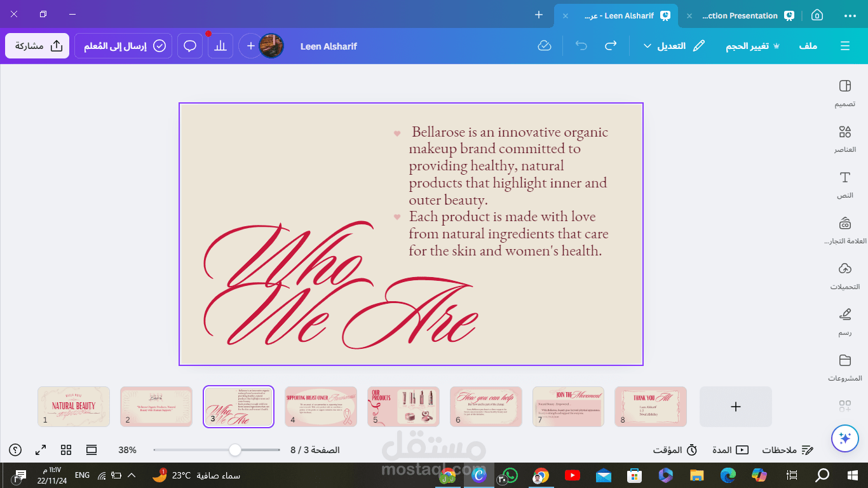Open the help question mark icon
Screen dimensions: 868x488
(15, 450)
